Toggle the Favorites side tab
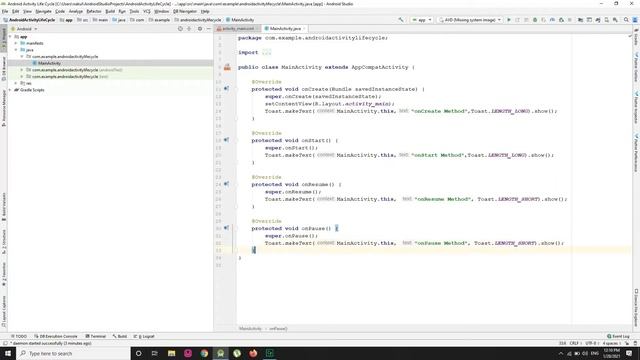Image resolution: width=640 pixels, height=360 pixels. (x=4, y=274)
